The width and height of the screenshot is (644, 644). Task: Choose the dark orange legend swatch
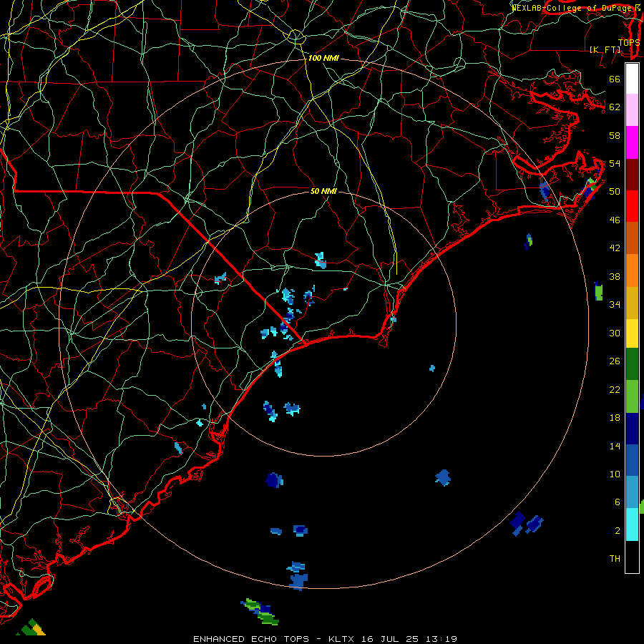[x=632, y=238]
